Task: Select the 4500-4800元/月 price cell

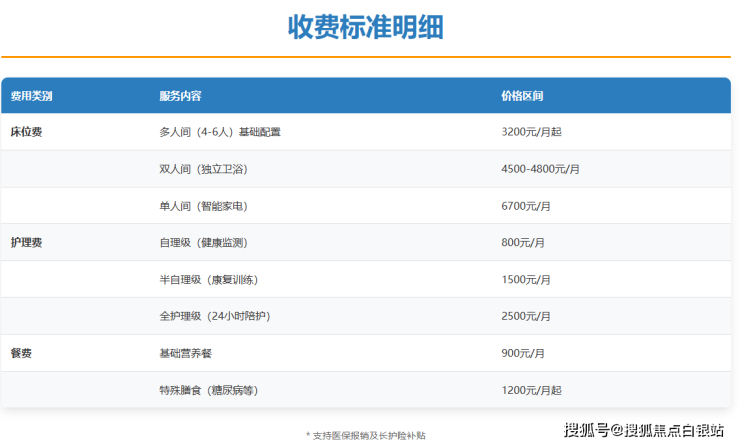Action: point(540,169)
